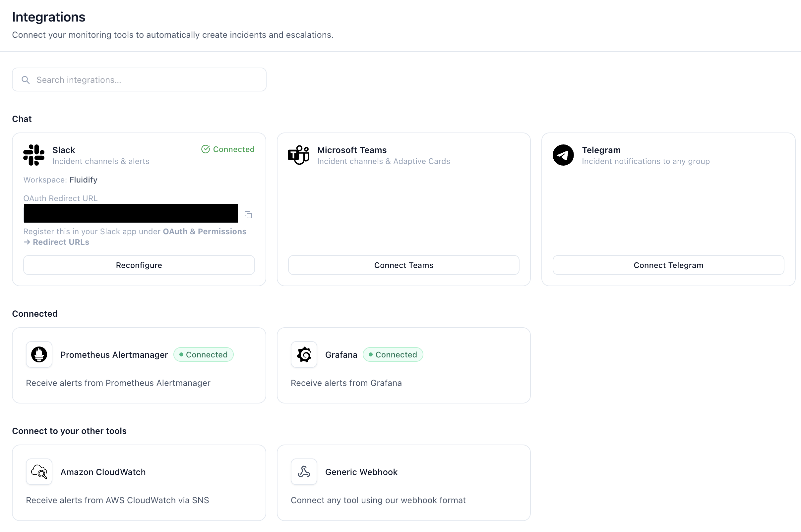Click the 'Connect to your other tools' heading
The image size is (801, 532).
tap(69, 431)
